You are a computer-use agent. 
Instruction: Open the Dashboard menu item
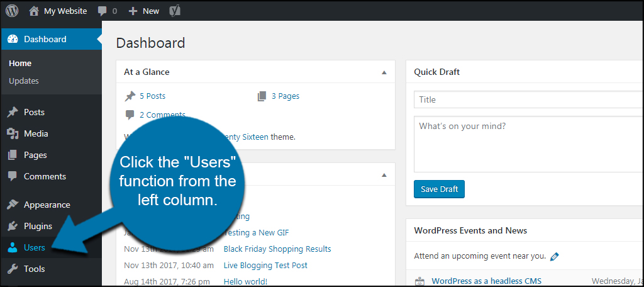[x=51, y=40]
